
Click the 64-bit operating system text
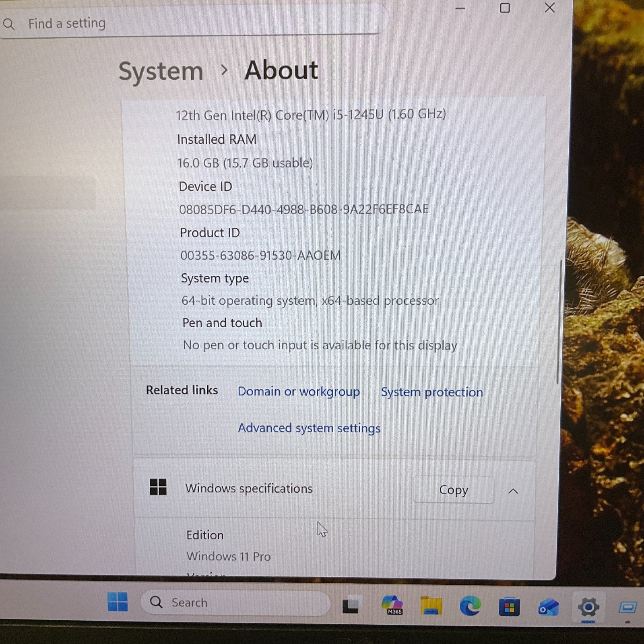coord(310,301)
